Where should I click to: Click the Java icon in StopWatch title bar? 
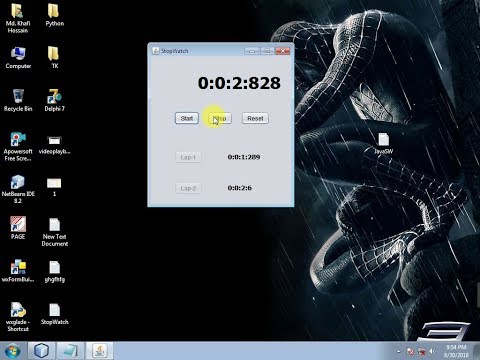pyautogui.click(x=155, y=51)
